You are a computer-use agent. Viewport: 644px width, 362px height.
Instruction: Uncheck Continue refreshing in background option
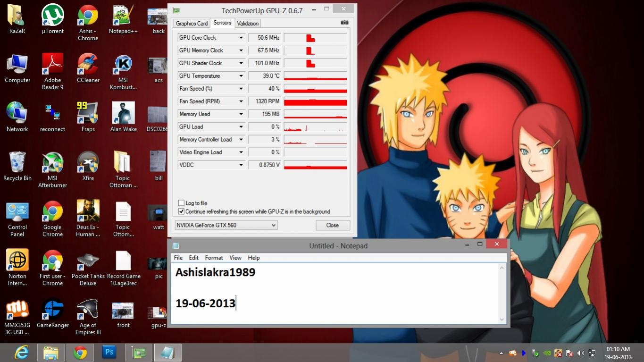[x=181, y=211]
